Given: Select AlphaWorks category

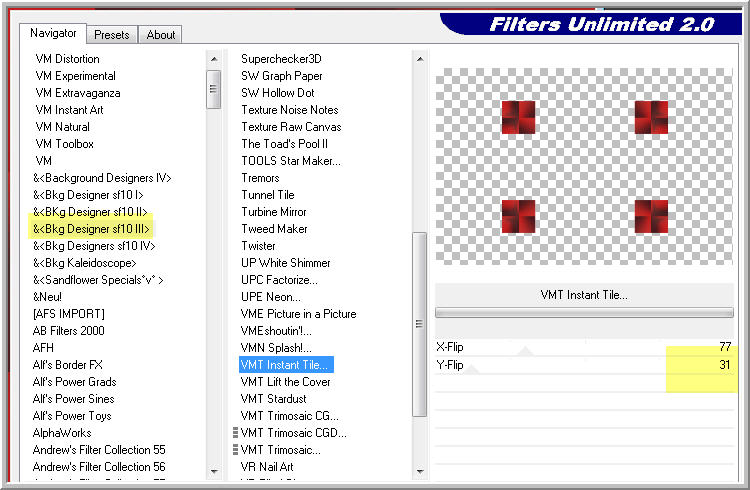Looking at the screenshot, I should coord(62,433).
